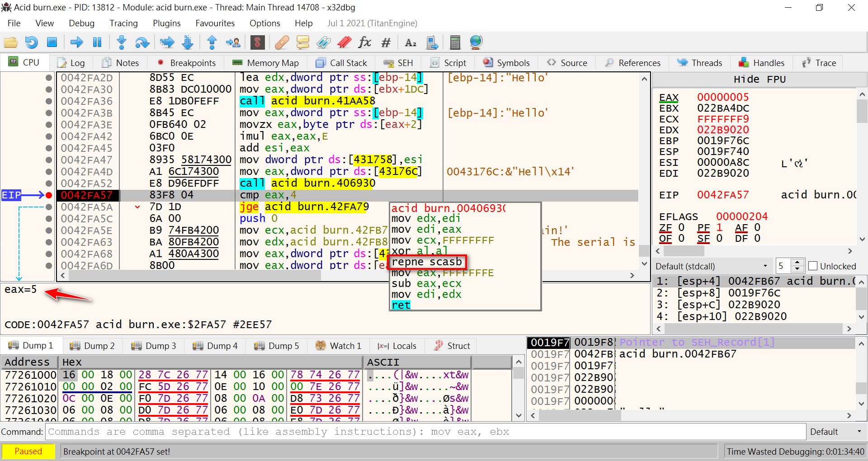The width and height of the screenshot is (868, 461).
Task: Click the Step Into arrow icon
Action: coord(121,42)
